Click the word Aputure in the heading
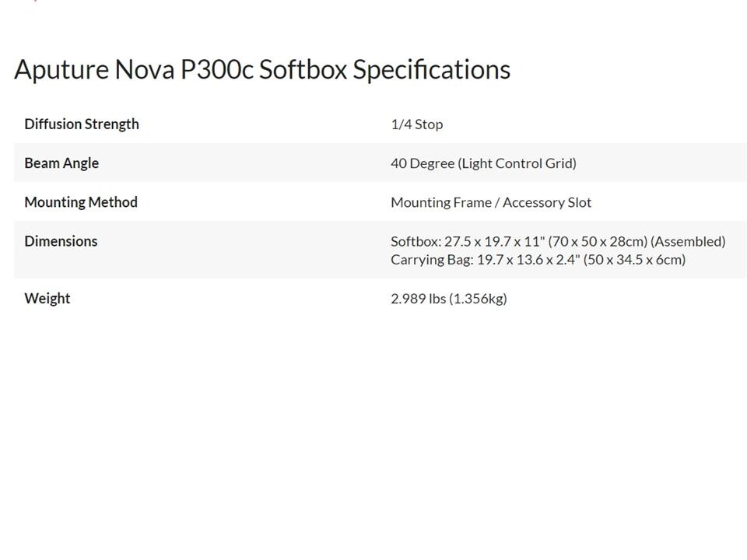Viewport: 747px width, 560px height. 61,70
